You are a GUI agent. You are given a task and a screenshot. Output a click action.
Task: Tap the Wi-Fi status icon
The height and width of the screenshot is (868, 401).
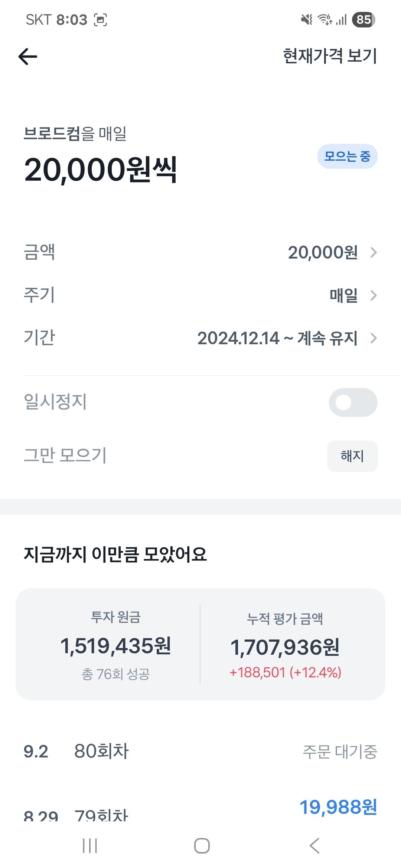[x=325, y=19]
